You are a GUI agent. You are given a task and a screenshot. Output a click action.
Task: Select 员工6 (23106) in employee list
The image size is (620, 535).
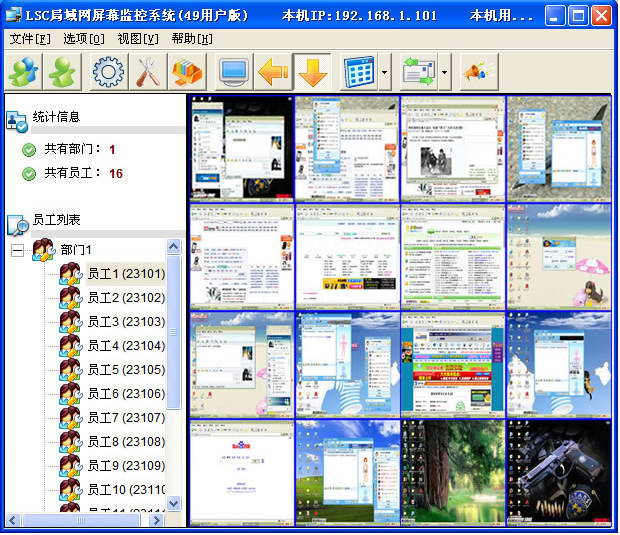coord(126,393)
